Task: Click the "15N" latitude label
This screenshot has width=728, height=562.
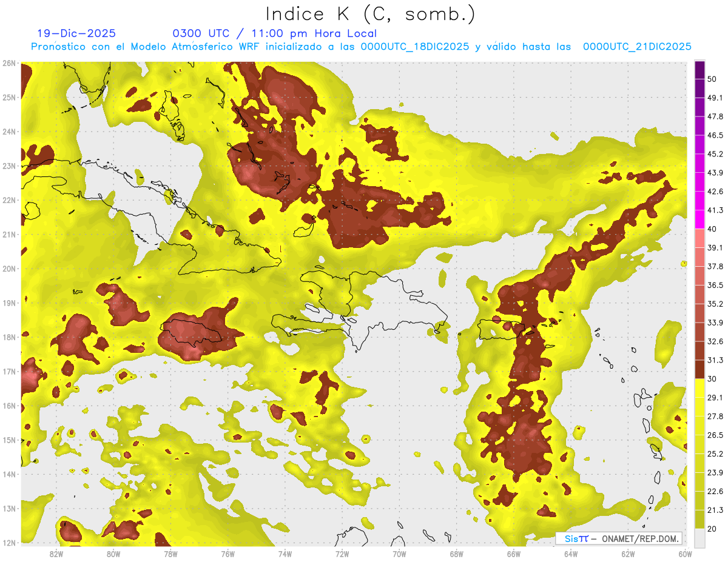Action: point(8,440)
